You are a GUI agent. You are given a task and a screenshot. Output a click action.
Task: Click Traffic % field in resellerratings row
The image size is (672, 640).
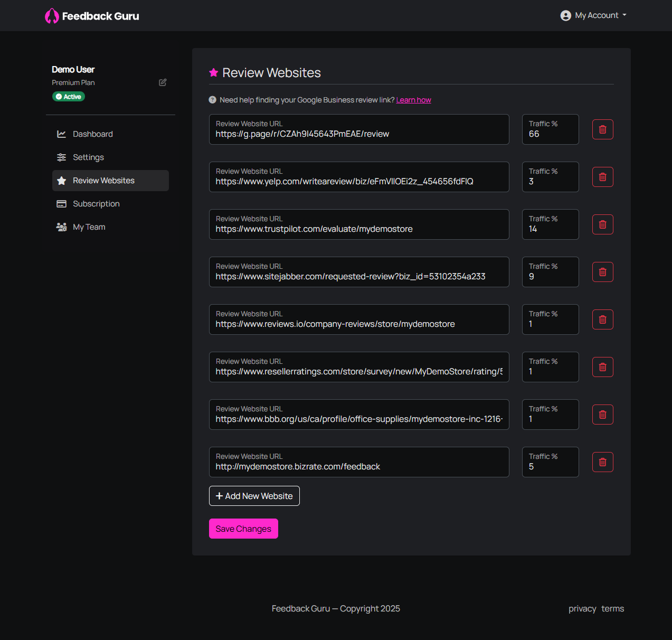(551, 367)
